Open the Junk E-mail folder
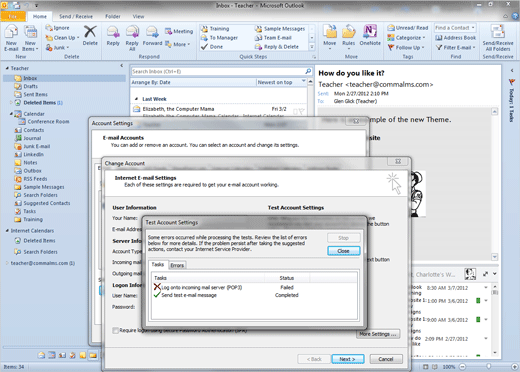Viewport: 520px width, 372px height. tap(37, 146)
